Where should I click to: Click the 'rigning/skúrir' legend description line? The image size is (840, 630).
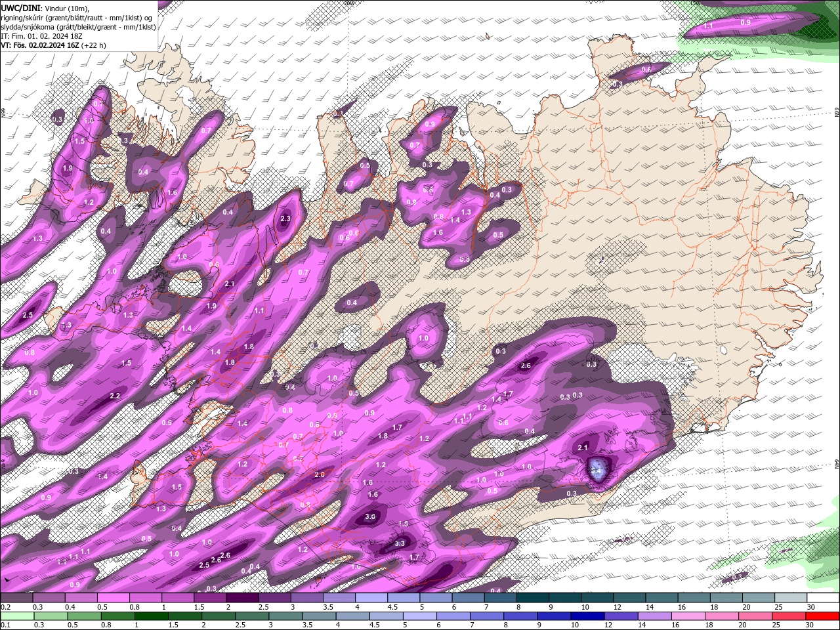click(x=77, y=17)
